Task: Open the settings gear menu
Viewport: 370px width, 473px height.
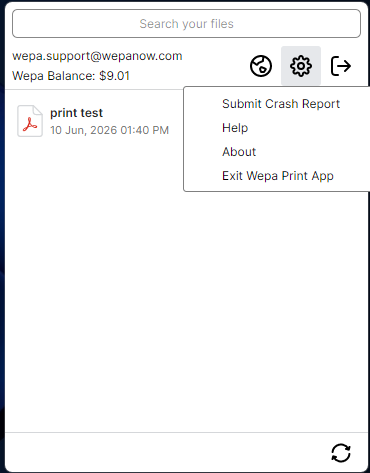Action: (x=301, y=66)
